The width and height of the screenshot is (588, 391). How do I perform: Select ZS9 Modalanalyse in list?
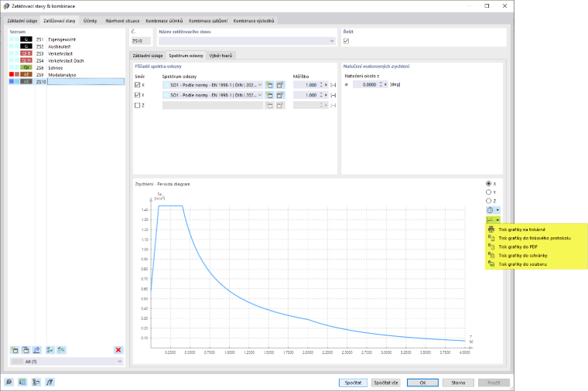coord(67,74)
